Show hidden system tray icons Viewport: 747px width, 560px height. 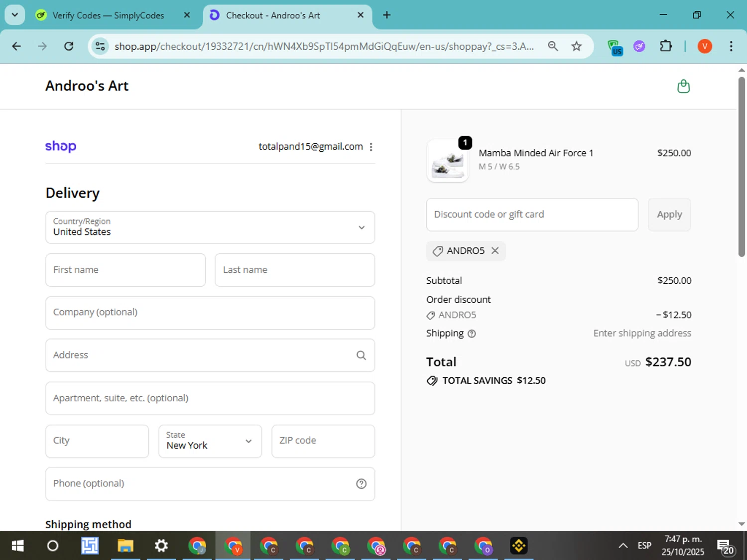click(x=622, y=546)
